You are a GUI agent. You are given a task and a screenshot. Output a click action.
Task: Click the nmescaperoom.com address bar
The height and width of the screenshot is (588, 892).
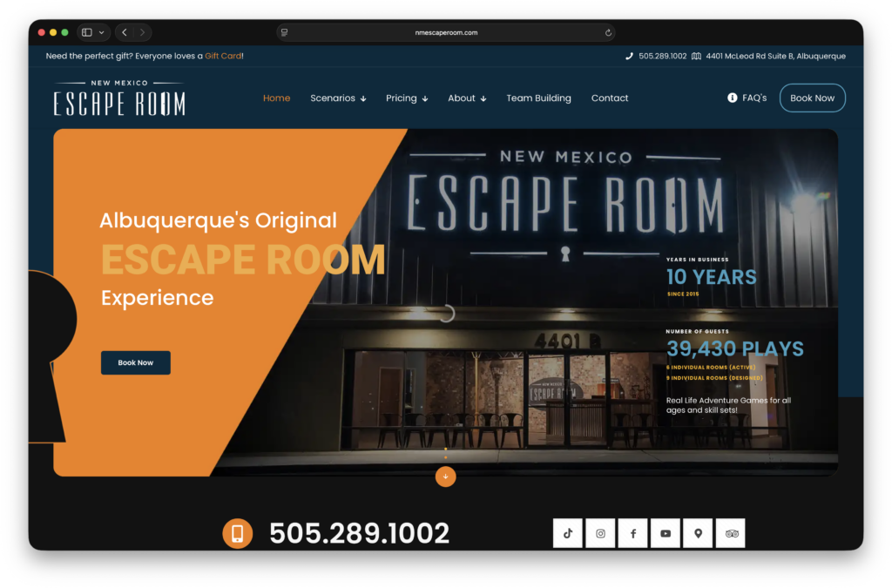pos(446,32)
